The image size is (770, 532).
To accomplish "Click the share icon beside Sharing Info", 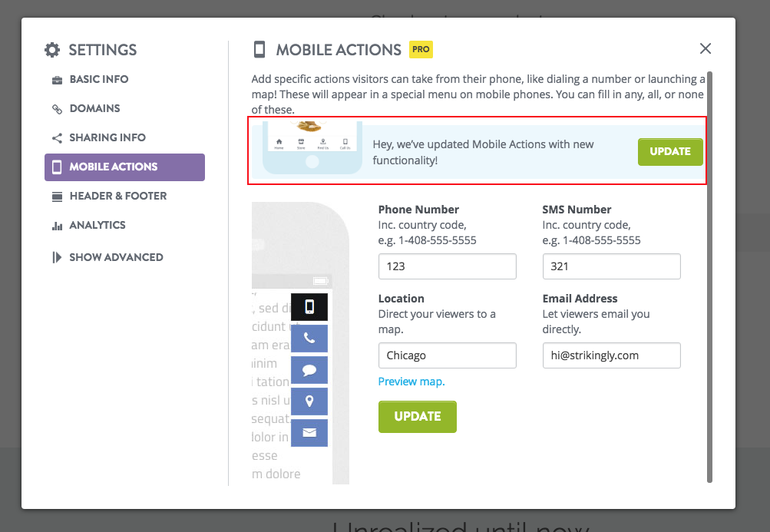I will tap(58, 137).
